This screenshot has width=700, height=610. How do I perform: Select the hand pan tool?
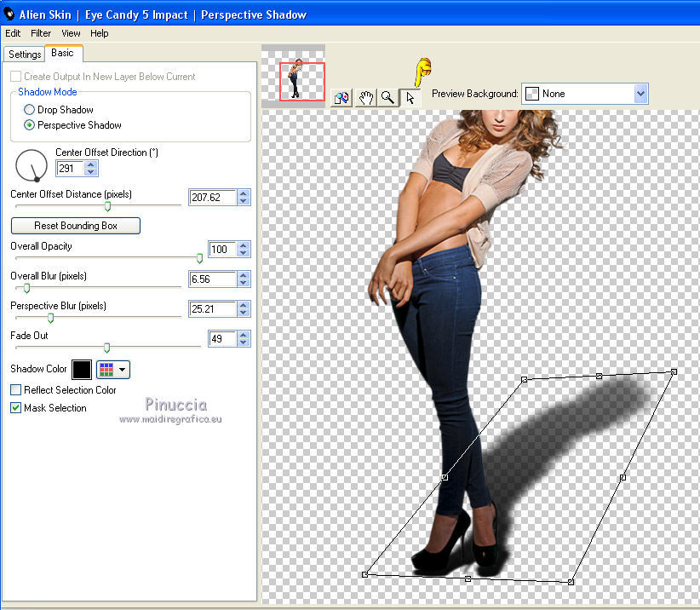click(x=365, y=97)
